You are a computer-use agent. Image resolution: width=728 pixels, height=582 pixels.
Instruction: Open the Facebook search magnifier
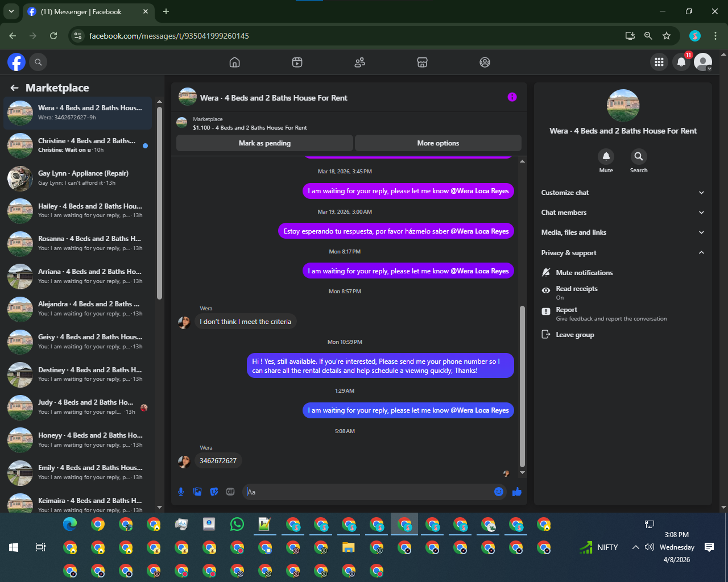tap(38, 62)
